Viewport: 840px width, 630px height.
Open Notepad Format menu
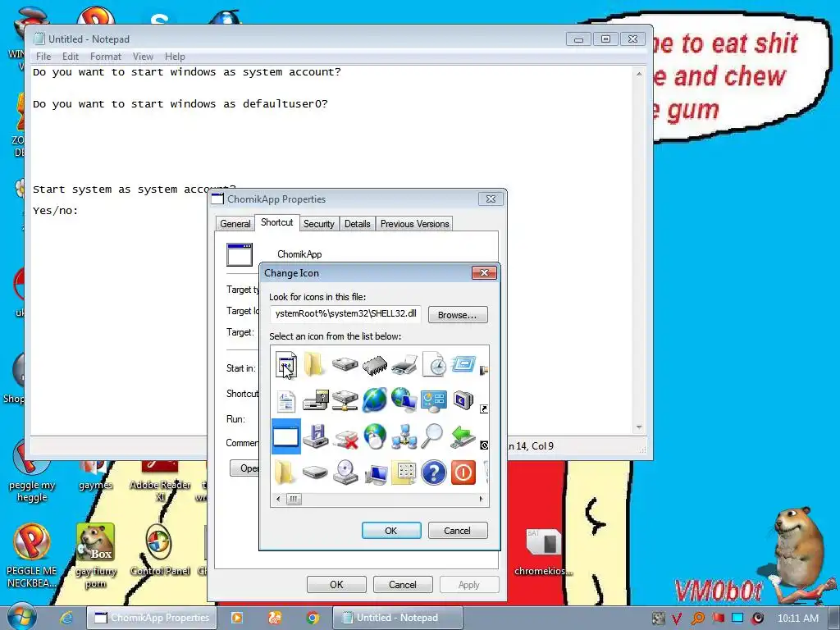106,57
